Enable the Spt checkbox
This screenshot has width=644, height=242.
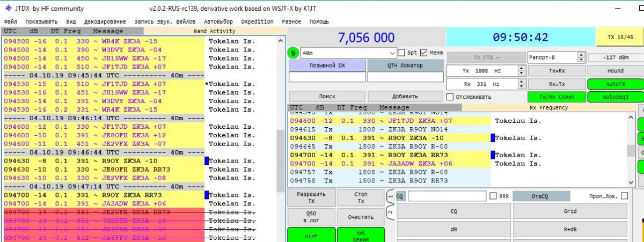401,53
